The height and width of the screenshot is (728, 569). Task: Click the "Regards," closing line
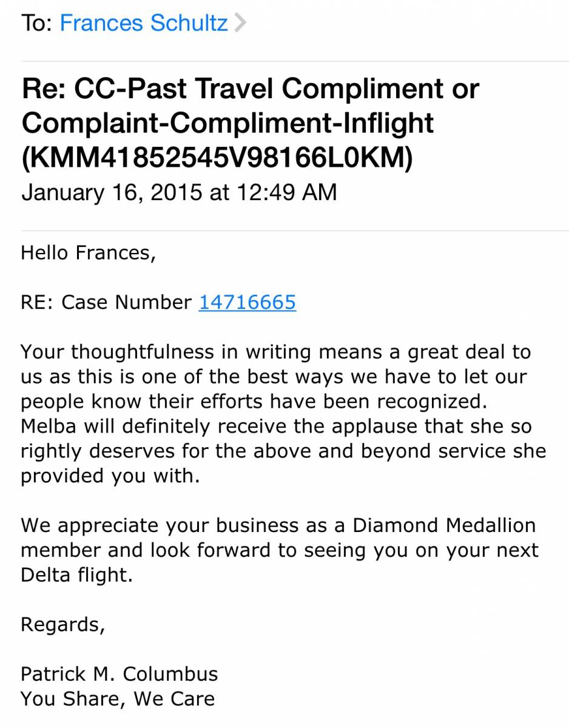[62, 624]
